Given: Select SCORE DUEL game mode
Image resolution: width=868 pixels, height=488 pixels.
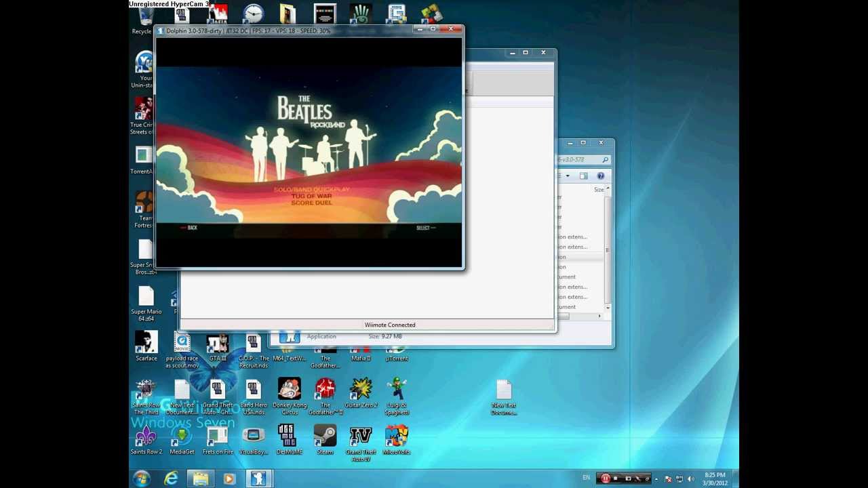Looking at the screenshot, I should click(x=311, y=203).
